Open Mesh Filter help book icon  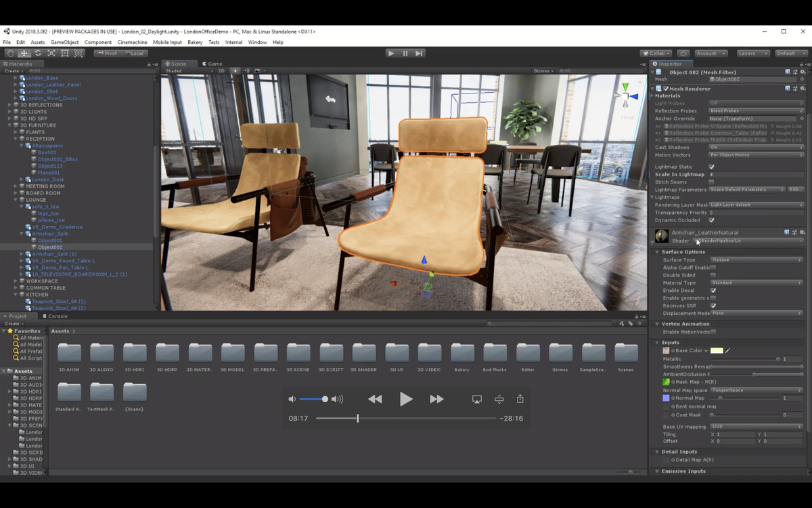tap(788, 72)
